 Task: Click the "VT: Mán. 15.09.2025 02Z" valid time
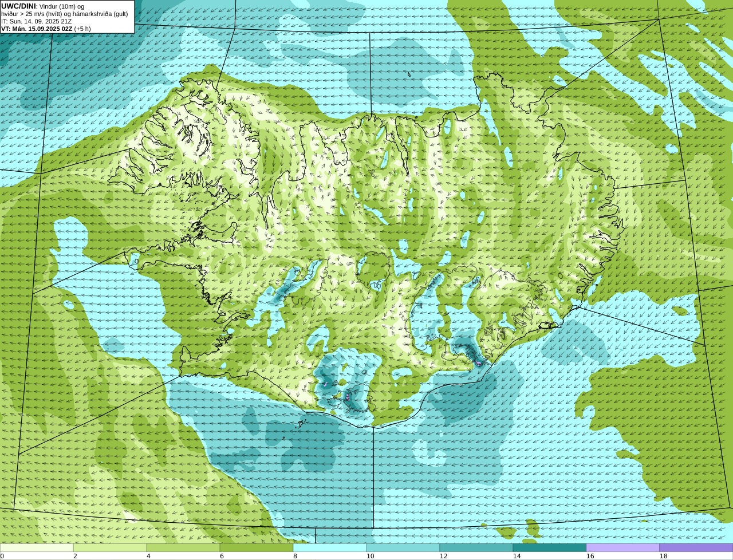[37, 29]
